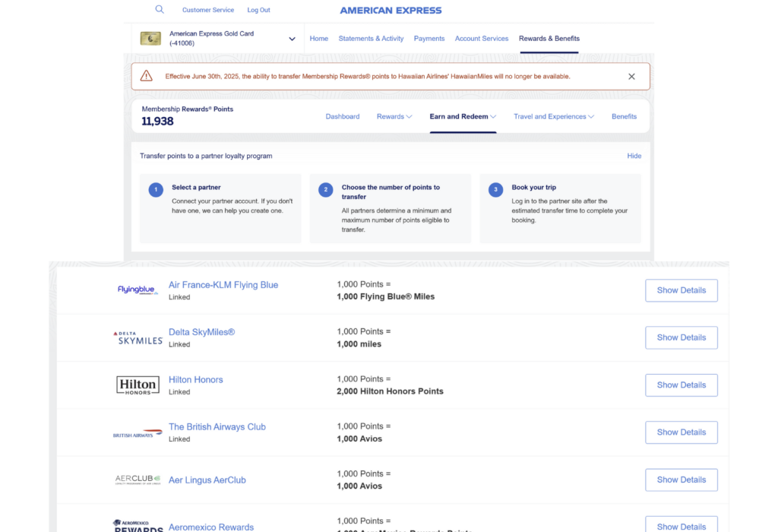
Task: Click the warning triangle icon in alert
Action: tap(147, 76)
